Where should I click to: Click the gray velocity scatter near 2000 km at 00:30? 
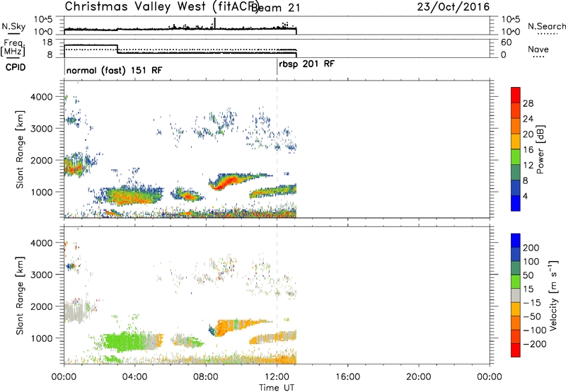tap(75, 311)
